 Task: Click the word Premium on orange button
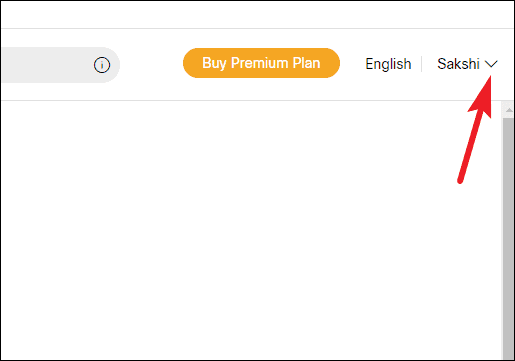click(259, 63)
